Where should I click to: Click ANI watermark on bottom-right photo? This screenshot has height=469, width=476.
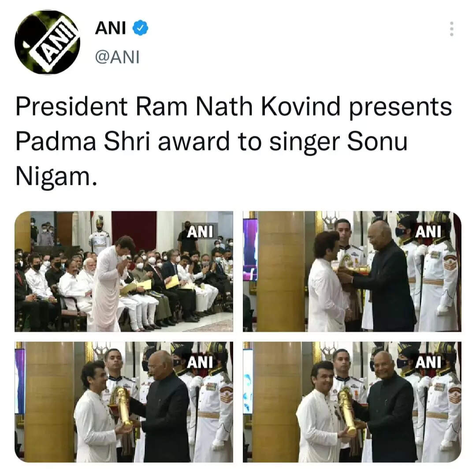tap(428, 363)
